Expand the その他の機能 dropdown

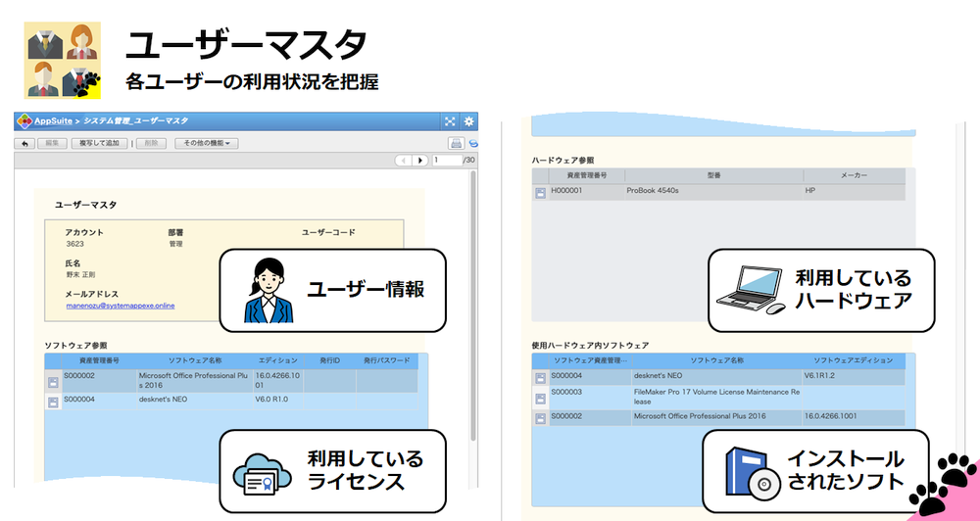coord(206,143)
